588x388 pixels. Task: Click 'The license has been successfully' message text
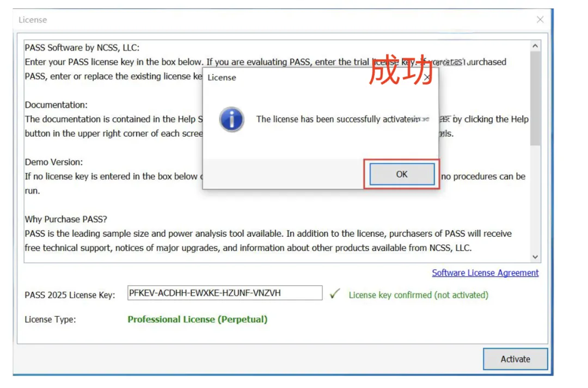pos(318,119)
